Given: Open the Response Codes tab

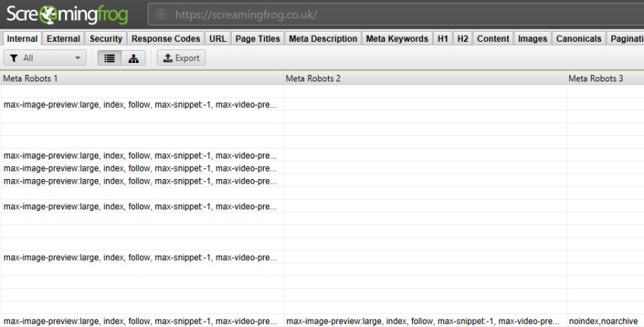Looking at the screenshot, I should tap(165, 39).
